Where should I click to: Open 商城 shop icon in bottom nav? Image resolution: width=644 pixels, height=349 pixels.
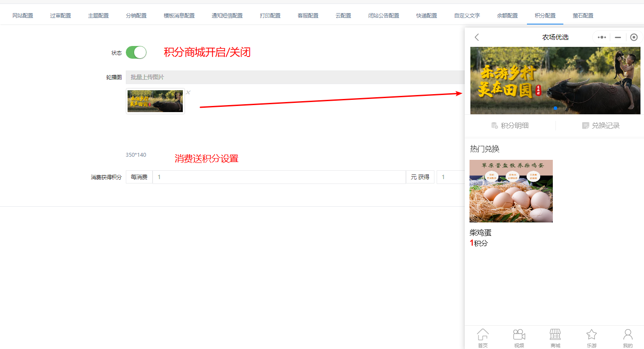pyautogui.click(x=555, y=335)
